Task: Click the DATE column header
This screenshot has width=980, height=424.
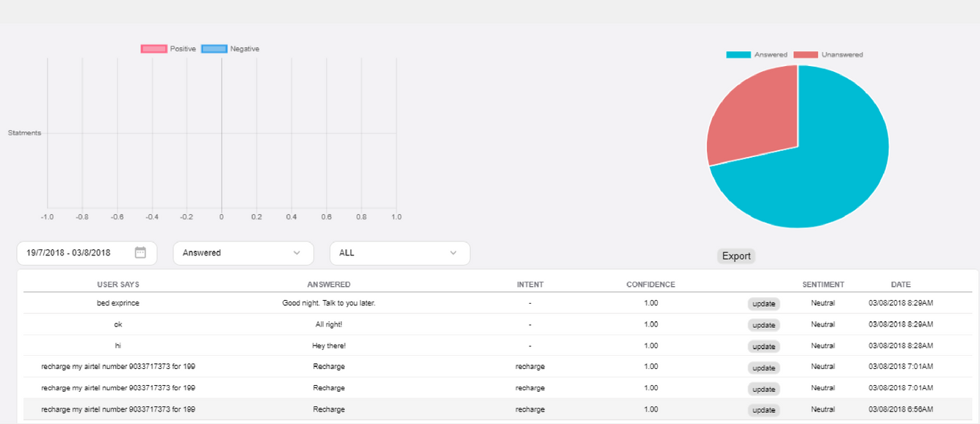Action: pyautogui.click(x=901, y=285)
